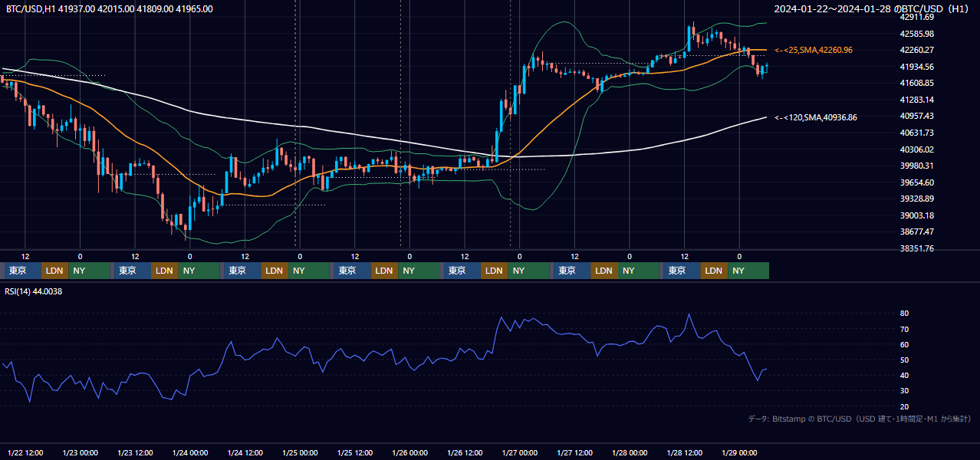Select the 1/27 00:00 date label
Image resolution: width=980 pixels, height=460 pixels.
(519, 452)
